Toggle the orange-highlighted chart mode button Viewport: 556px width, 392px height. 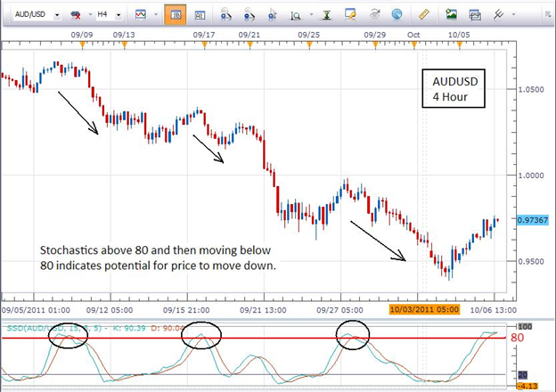pos(176,14)
